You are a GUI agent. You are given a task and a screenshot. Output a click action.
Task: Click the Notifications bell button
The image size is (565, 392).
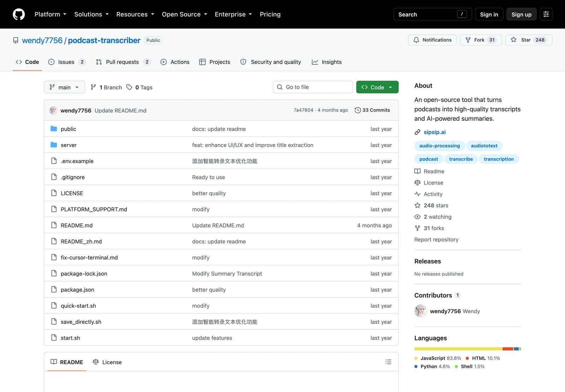[x=432, y=40]
